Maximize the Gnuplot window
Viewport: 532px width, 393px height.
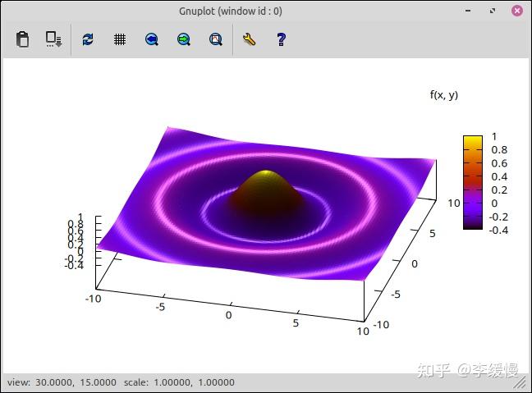coord(493,11)
